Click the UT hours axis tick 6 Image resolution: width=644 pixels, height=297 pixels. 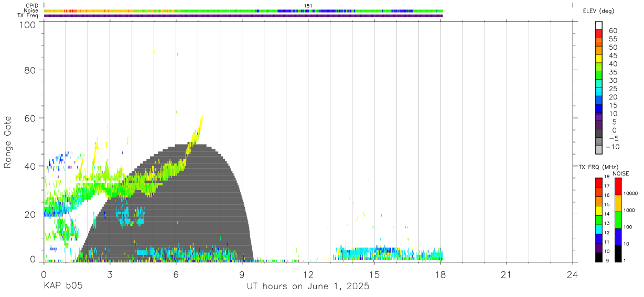(176, 274)
